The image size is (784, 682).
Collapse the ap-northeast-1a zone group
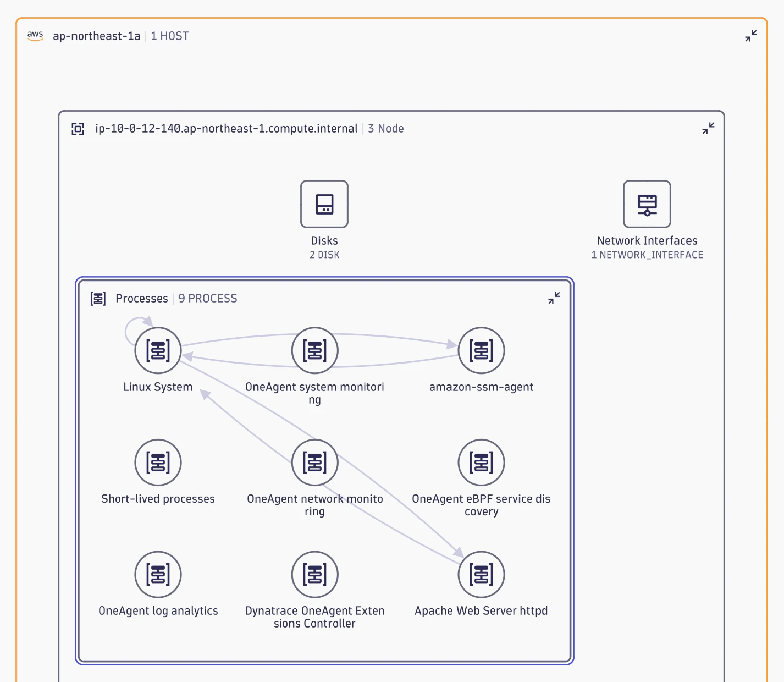751,36
